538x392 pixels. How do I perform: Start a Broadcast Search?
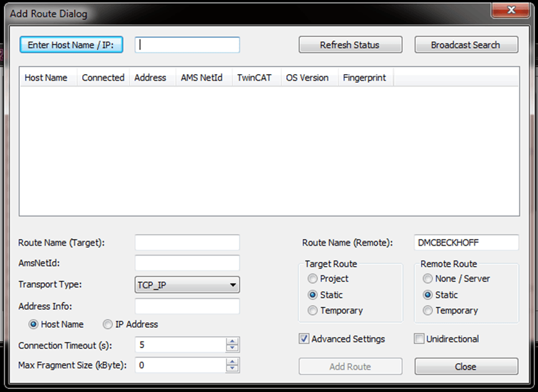[466, 45]
